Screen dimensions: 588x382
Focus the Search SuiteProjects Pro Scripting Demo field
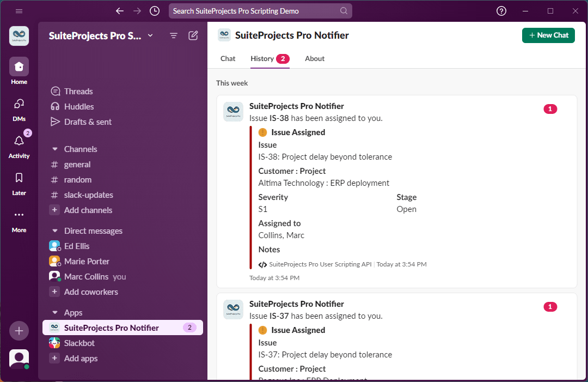pos(260,11)
